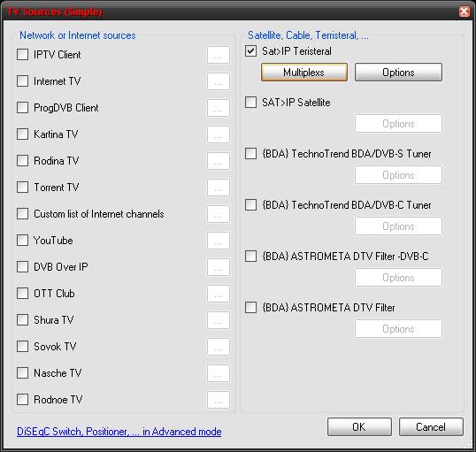This screenshot has width=476, height=452.
Task: Click the ellipsis button beside Sovok TV
Action: [x=219, y=347]
